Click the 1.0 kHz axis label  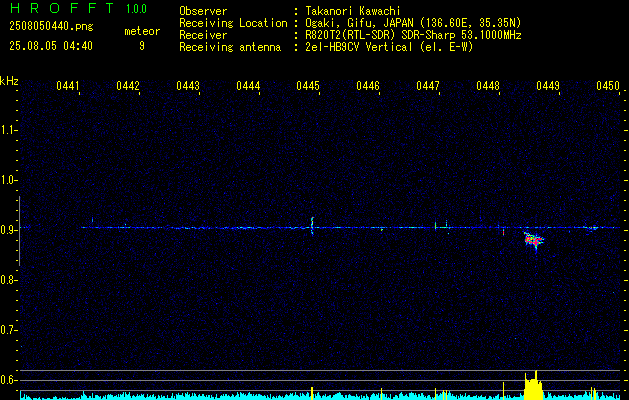(x=8, y=180)
